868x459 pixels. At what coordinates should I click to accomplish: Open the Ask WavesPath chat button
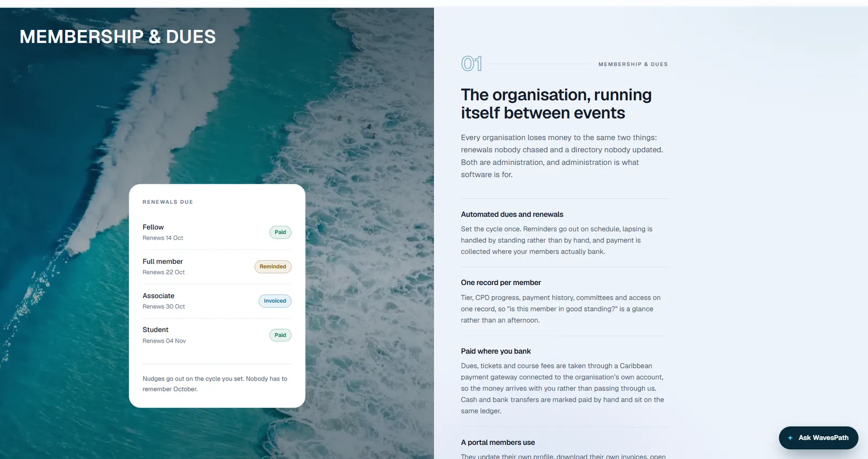pyautogui.click(x=818, y=438)
